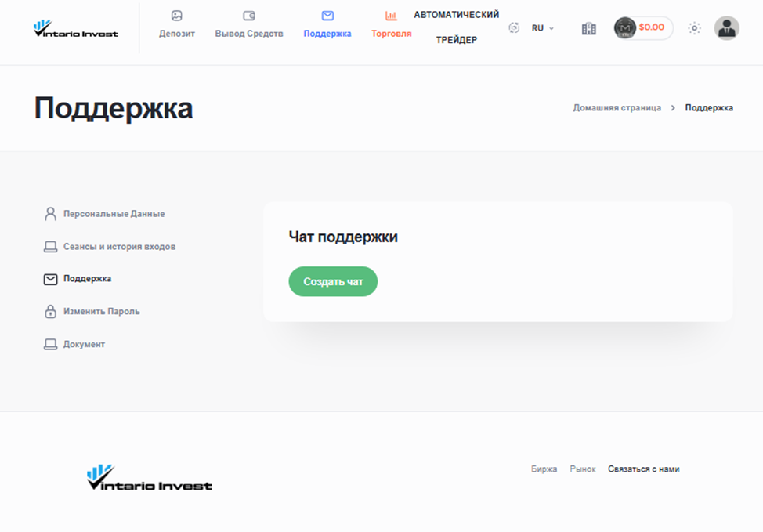
Task: Open the Vintario Invest footer logo
Action: click(150, 477)
